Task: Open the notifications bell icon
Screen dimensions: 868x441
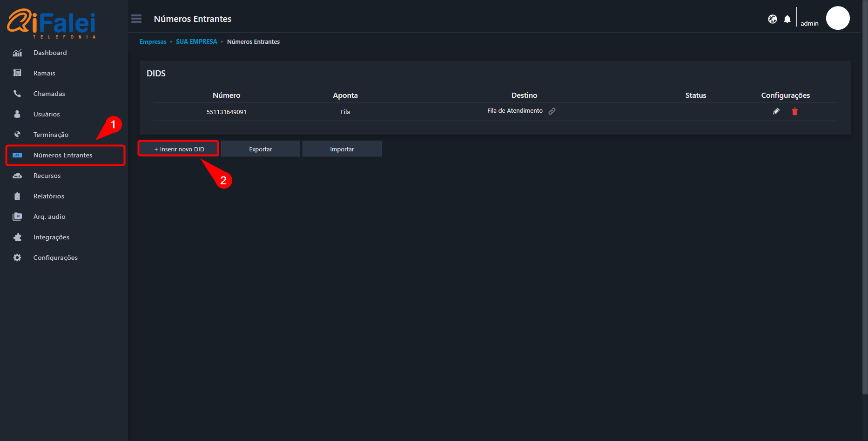Action: [787, 19]
